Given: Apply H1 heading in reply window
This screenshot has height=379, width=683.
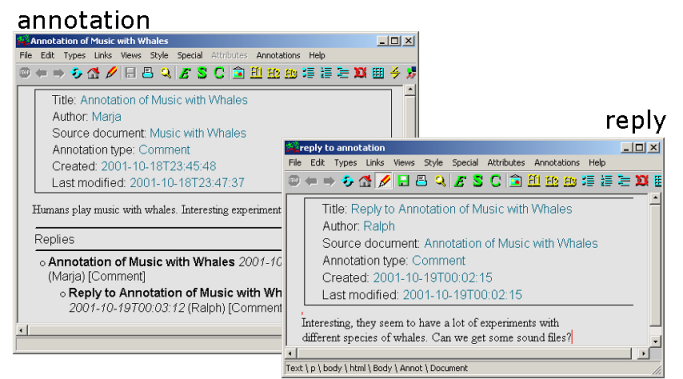Looking at the screenshot, I should pos(534,181).
